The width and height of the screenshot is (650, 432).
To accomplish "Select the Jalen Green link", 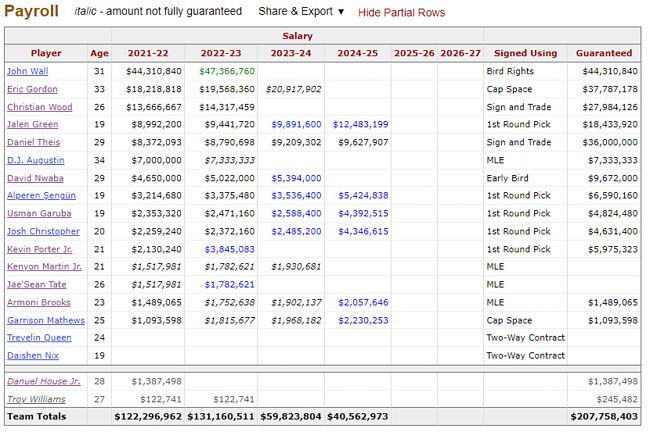I will 32,124.
